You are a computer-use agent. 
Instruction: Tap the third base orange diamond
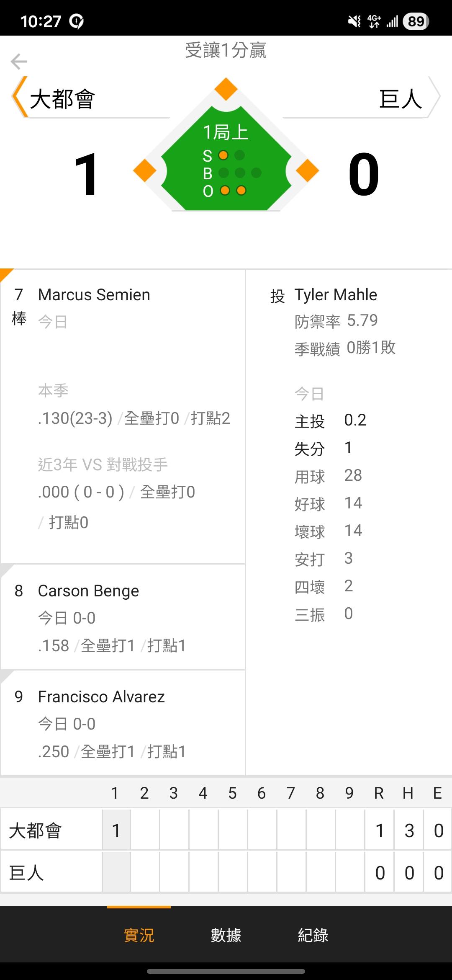(145, 171)
